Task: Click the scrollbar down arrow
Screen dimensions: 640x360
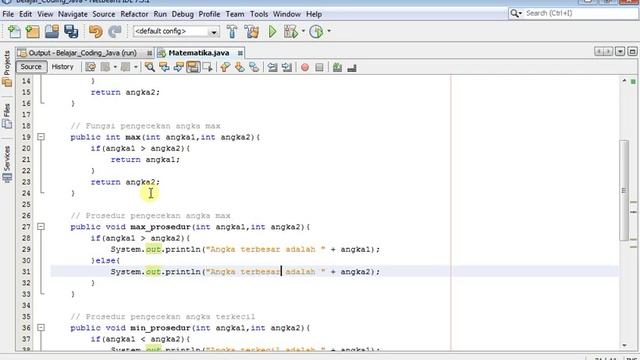Action: pyautogui.click(x=624, y=345)
